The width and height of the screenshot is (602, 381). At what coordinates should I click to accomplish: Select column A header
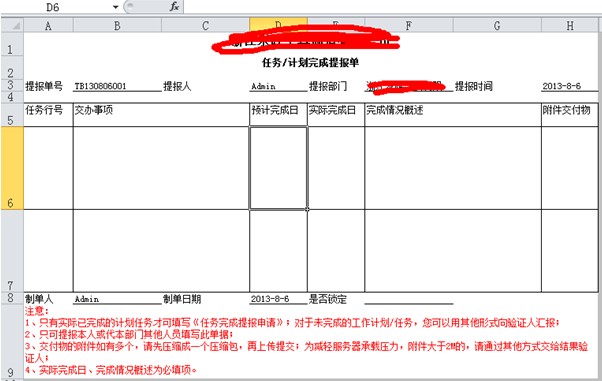(x=48, y=25)
